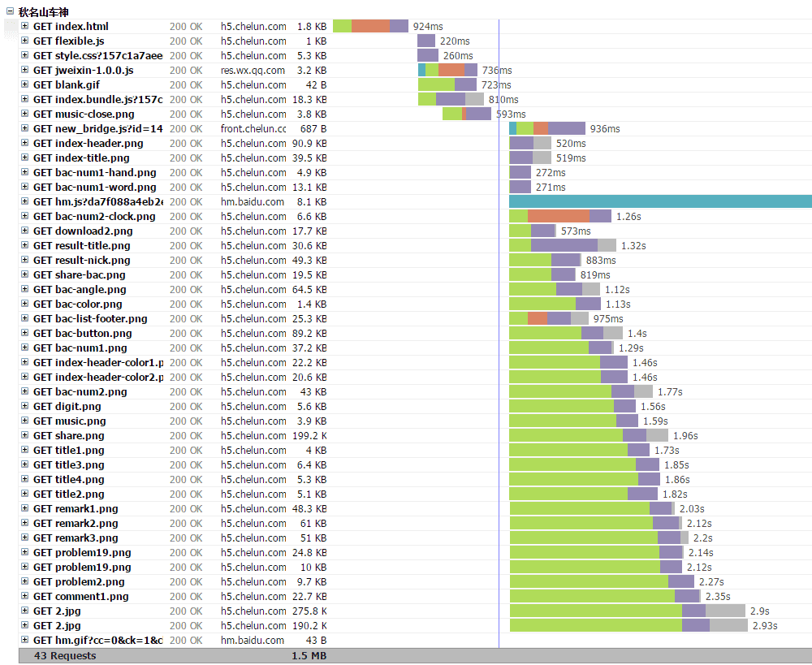Viewport: 812px width, 665px height.
Task: Expand the GET blank.gif request
Action: (25, 85)
